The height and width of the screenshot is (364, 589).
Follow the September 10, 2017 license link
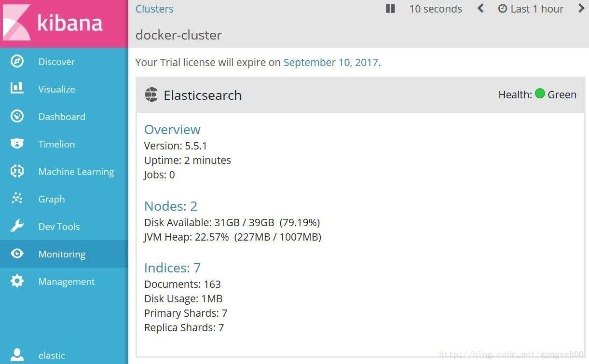click(x=330, y=62)
